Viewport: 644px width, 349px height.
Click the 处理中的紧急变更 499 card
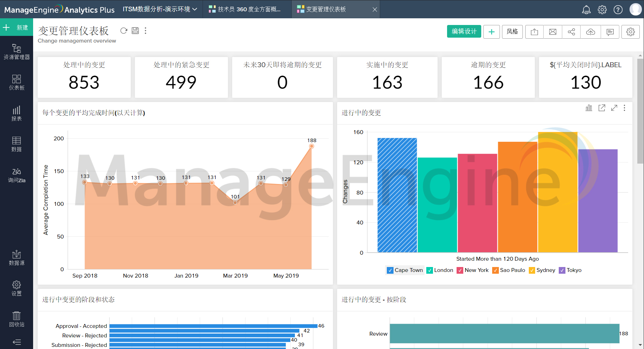pos(181,77)
